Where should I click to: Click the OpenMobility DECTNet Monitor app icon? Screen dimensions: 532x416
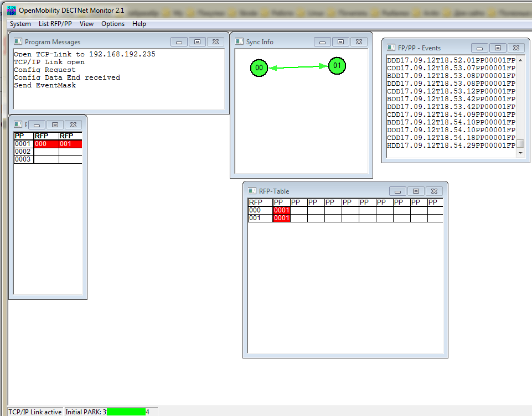[12, 11]
